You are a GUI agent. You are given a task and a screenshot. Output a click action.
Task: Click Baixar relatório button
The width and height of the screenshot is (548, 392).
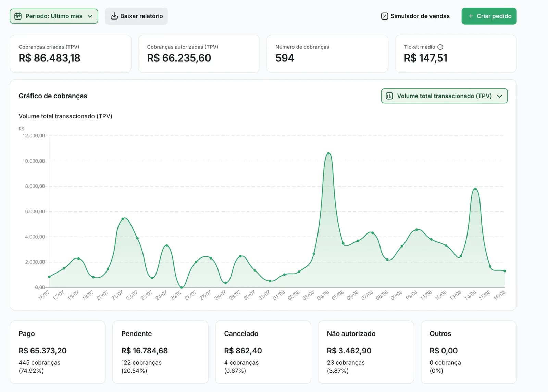click(136, 16)
